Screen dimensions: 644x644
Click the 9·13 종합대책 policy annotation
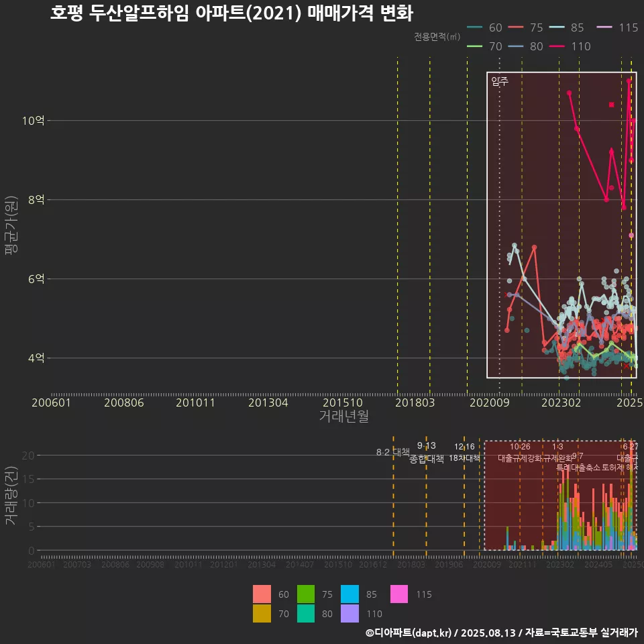tap(427, 453)
